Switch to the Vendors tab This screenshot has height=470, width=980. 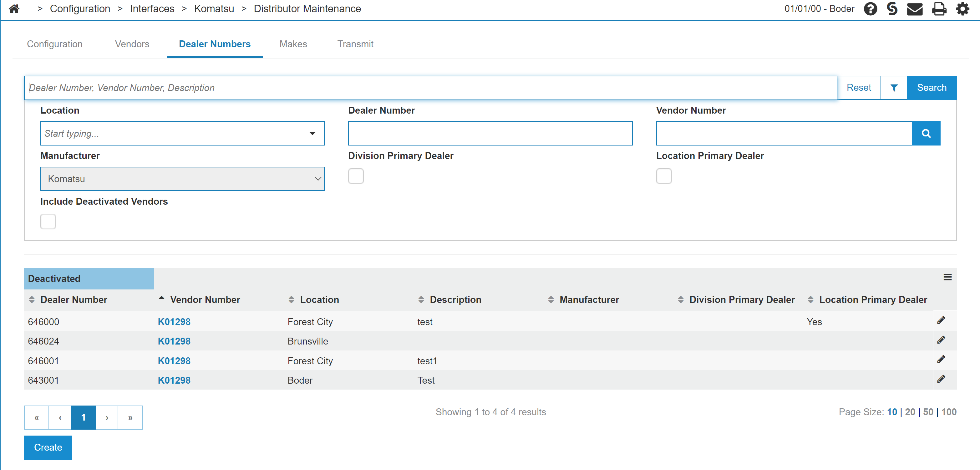pos(132,44)
